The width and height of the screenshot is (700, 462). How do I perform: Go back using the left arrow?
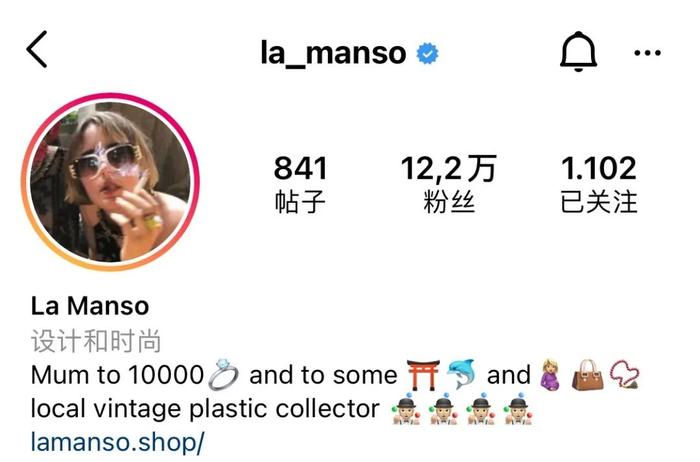tap(37, 49)
